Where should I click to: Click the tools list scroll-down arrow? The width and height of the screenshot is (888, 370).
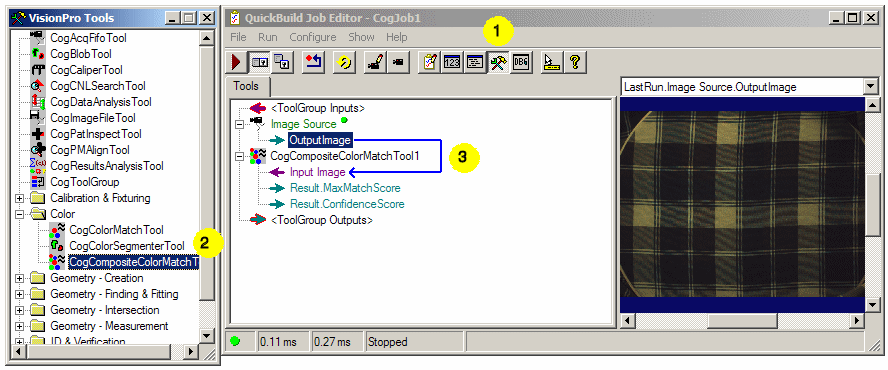pyautogui.click(x=207, y=336)
